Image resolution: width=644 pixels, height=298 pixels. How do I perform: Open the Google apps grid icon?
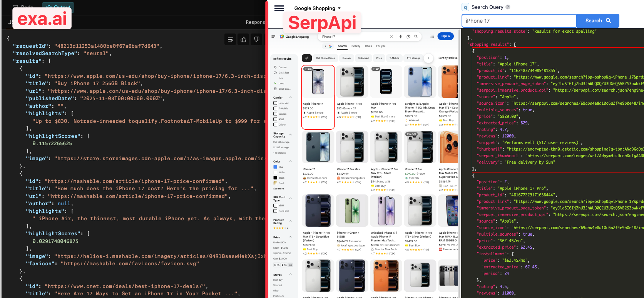click(432, 36)
